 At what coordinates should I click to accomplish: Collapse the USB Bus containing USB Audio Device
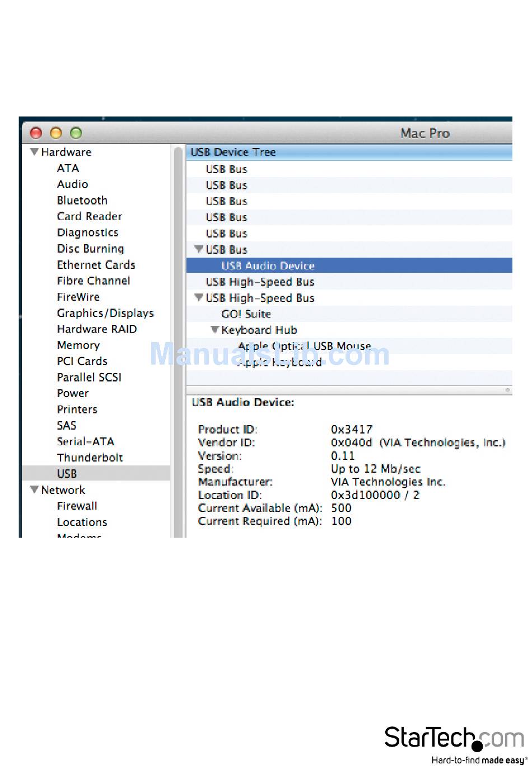tap(198, 249)
